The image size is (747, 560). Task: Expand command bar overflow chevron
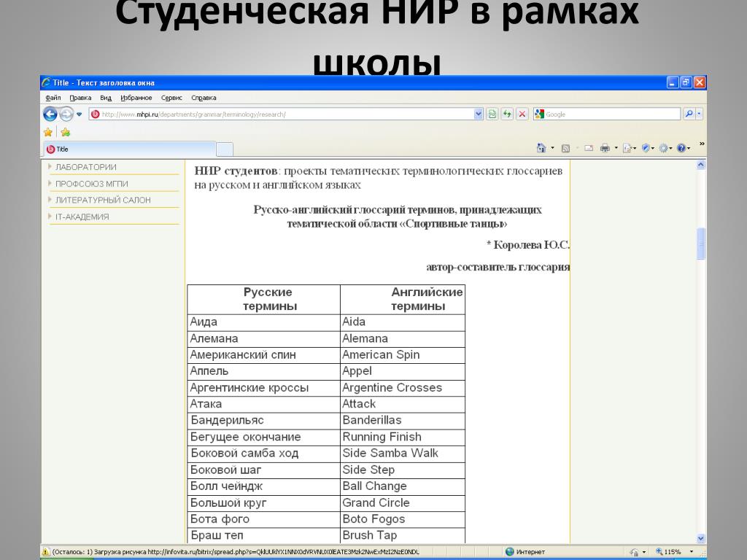click(701, 144)
